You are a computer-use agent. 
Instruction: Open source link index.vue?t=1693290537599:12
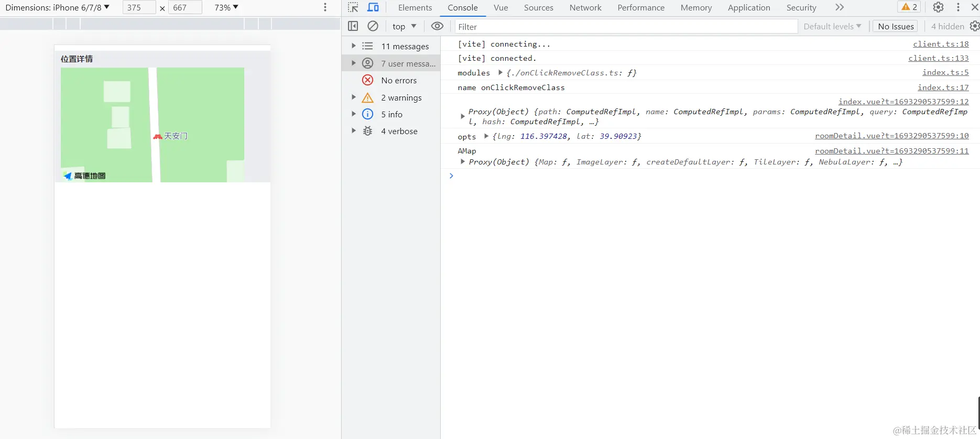tap(903, 102)
